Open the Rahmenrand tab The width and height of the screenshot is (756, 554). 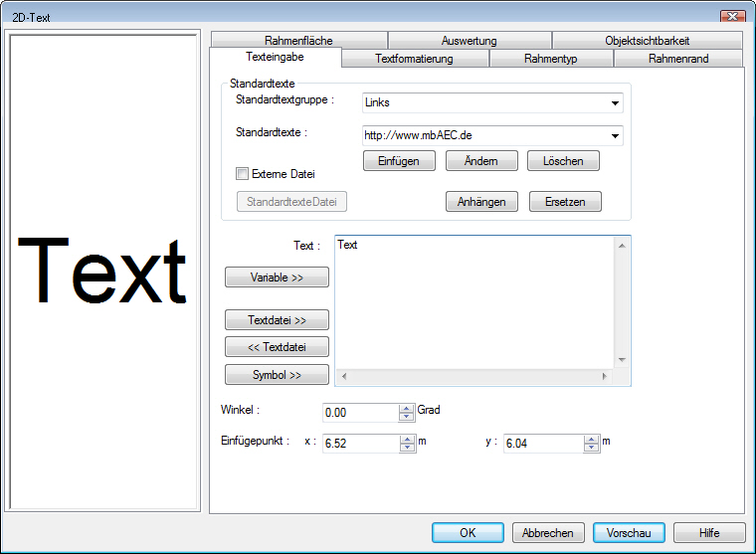678,59
